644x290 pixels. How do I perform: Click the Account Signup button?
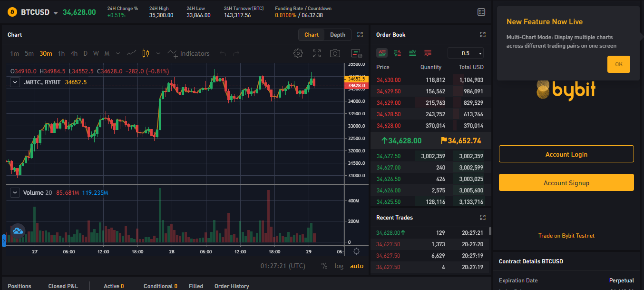coord(566,183)
